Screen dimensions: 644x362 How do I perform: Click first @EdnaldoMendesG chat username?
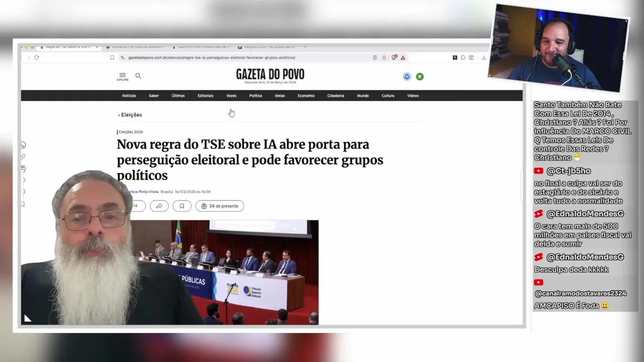[x=585, y=214]
